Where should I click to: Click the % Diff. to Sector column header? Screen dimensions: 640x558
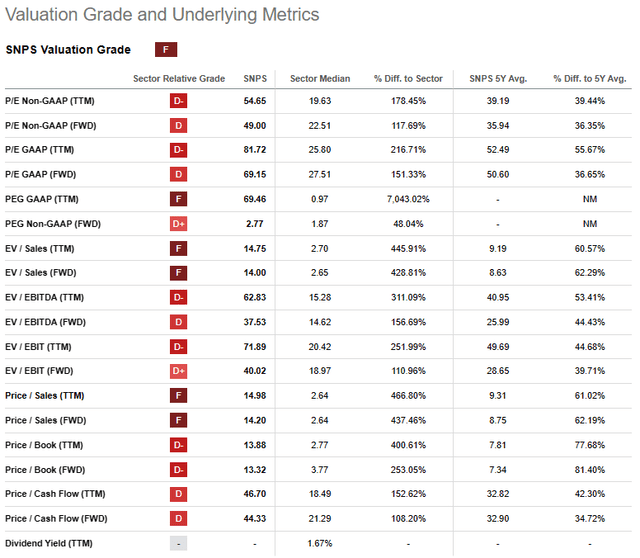[x=408, y=78]
